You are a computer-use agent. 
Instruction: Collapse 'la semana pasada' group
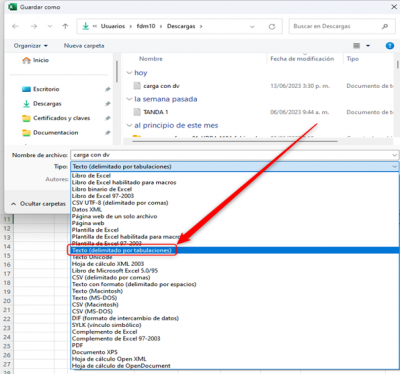click(129, 99)
